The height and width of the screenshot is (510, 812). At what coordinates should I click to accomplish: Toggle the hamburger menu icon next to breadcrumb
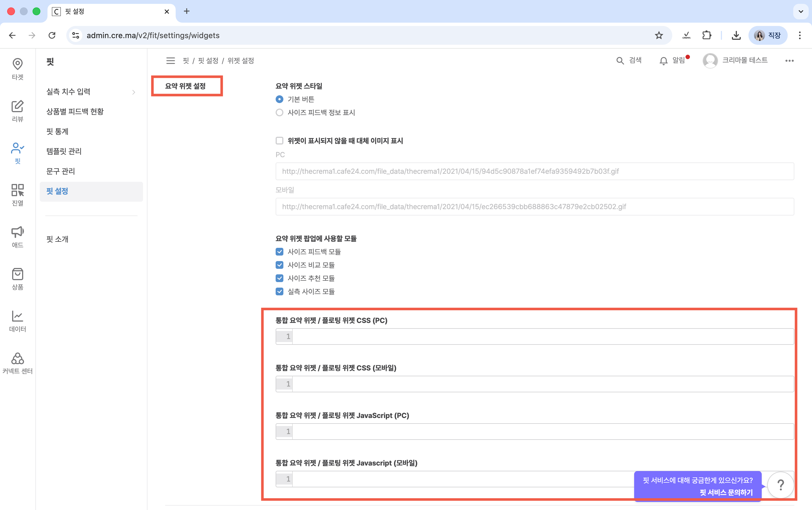171,61
